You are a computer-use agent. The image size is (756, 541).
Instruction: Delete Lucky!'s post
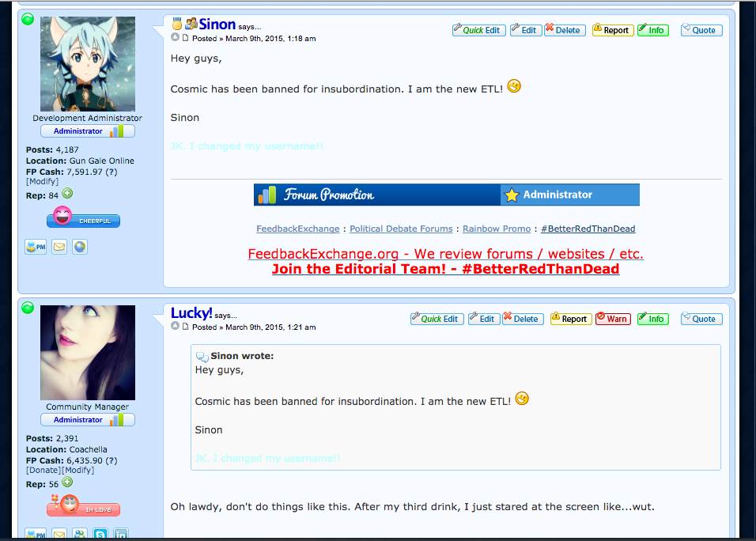524,319
